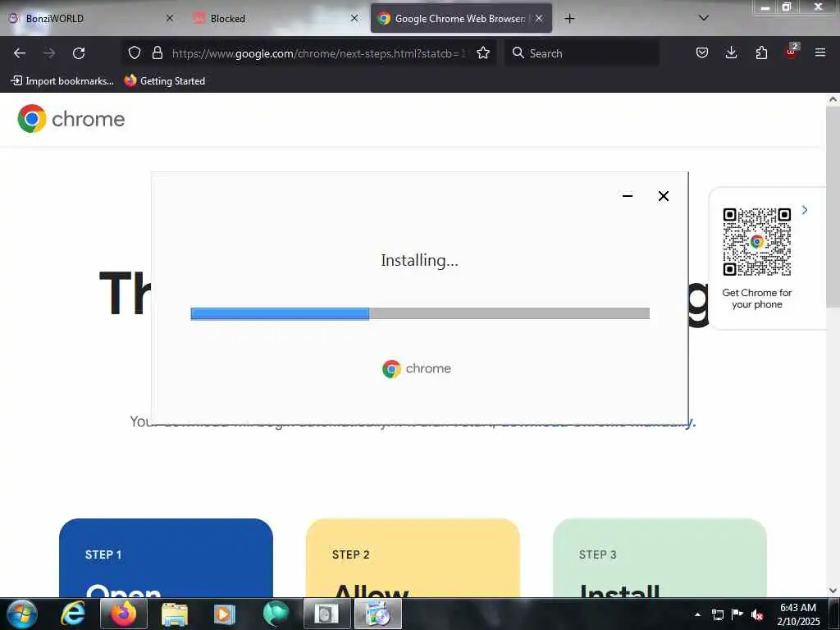Minimize the Chrome installer dialog
The width and height of the screenshot is (840, 630).
pyautogui.click(x=628, y=196)
